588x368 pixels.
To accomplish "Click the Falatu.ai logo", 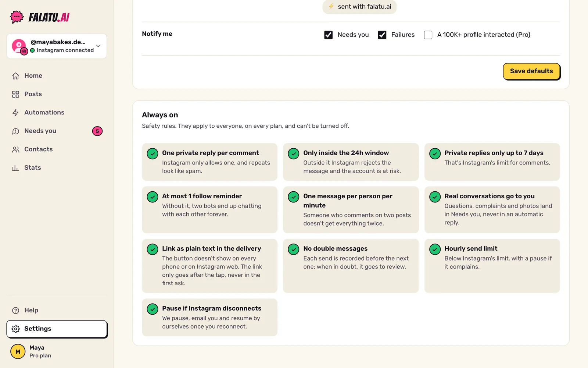I will click(x=40, y=17).
